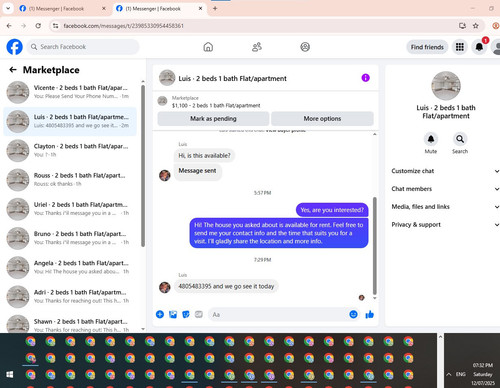Image resolution: width=500 pixels, height=388 pixels.
Task: Open the tab search dropdown arrow in Chrome
Action: (8, 9)
